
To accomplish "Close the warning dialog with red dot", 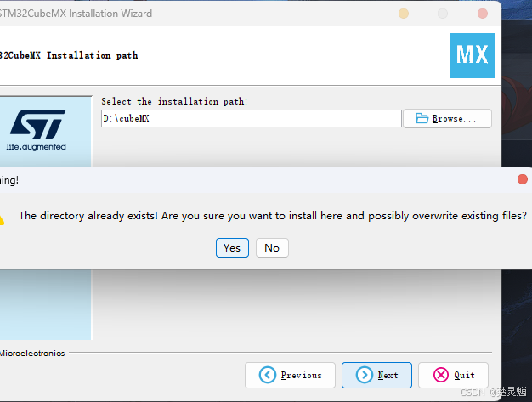I will [523, 179].
